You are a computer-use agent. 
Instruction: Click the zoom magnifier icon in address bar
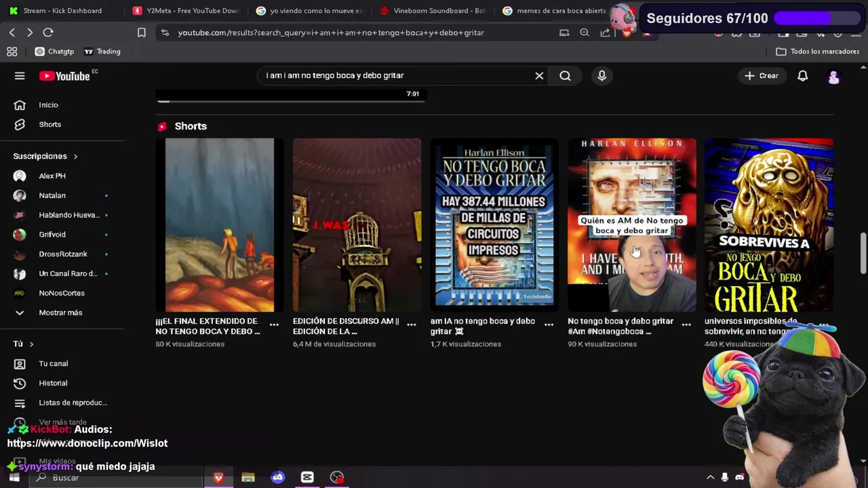(585, 33)
